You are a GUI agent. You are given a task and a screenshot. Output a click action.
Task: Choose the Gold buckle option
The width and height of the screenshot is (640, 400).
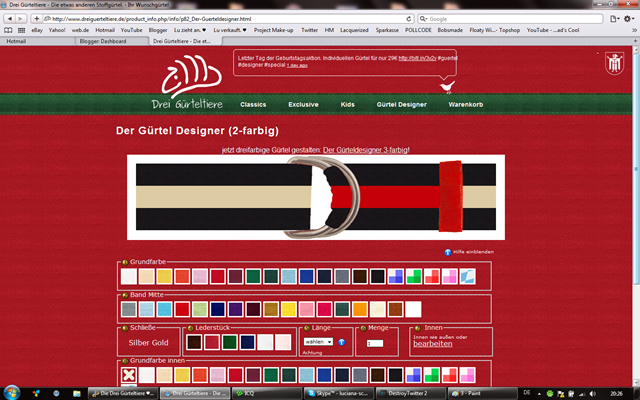coord(159,343)
